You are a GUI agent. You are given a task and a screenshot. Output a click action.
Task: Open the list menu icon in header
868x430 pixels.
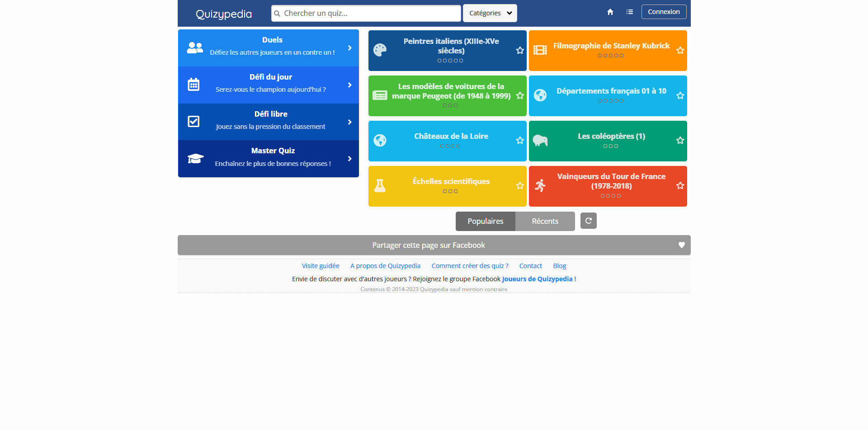click(x=629, y=12)
